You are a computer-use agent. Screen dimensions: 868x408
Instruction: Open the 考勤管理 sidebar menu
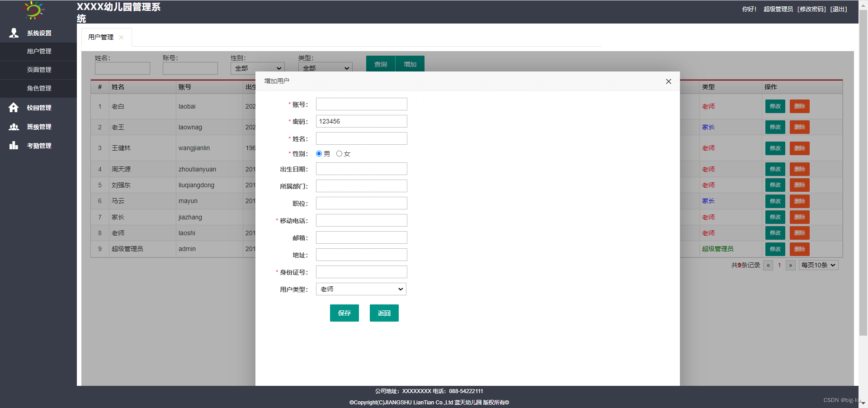tap(38, 146)
